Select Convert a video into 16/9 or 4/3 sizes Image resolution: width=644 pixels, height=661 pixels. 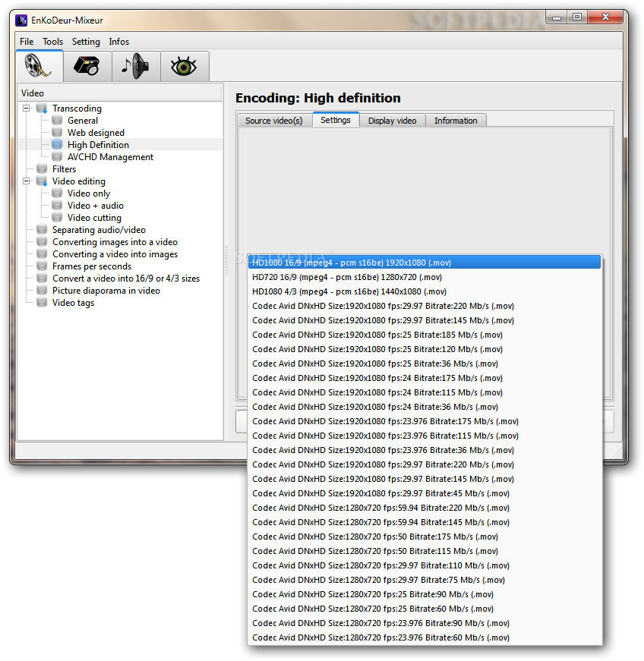pyautogui.click(x=126, y=279)
